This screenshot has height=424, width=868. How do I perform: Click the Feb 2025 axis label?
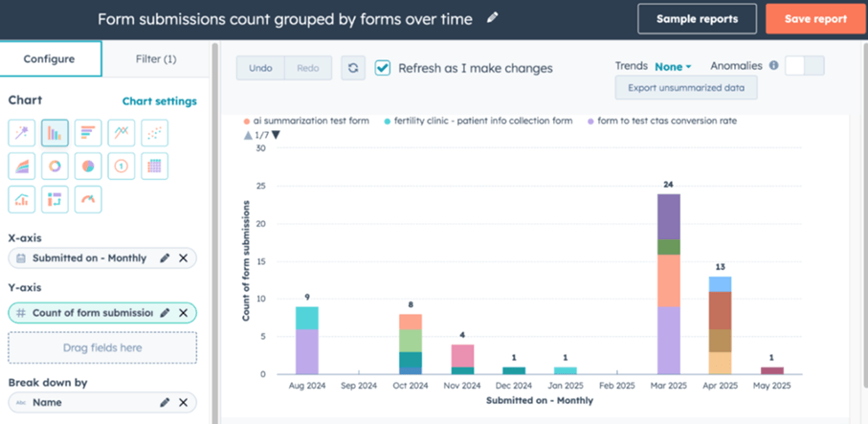[616, 386]
